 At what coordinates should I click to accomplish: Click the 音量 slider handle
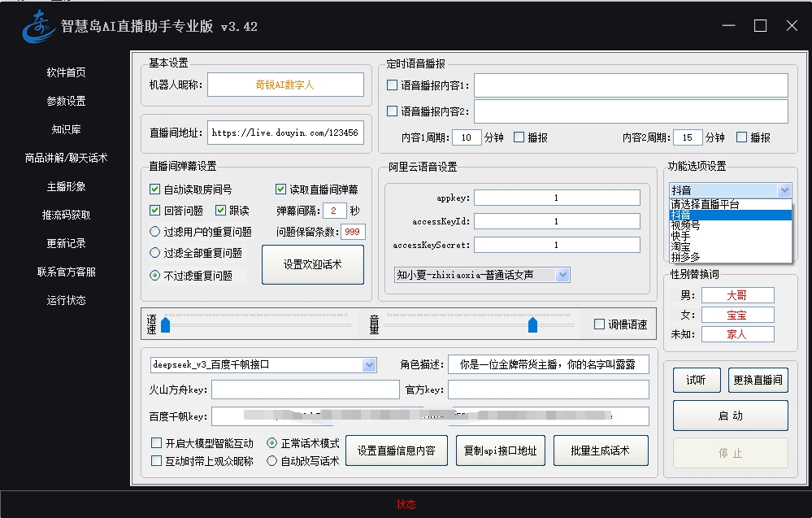[x=532, y=325]
